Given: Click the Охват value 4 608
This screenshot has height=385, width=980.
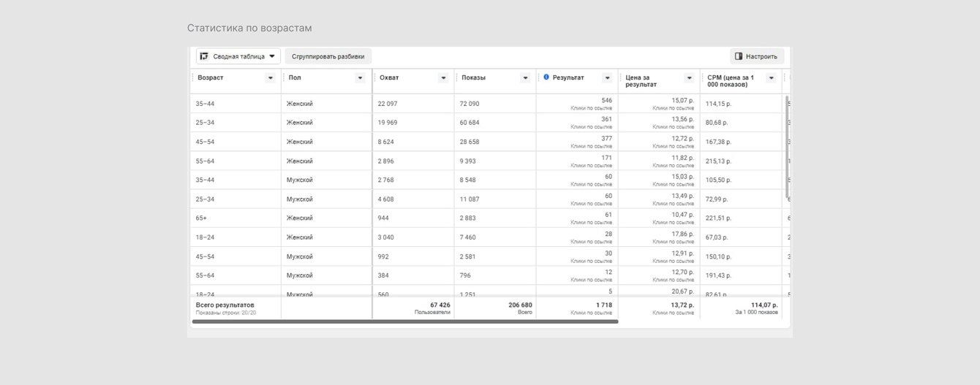Looking at the screenshot, I should coord(385,199).
